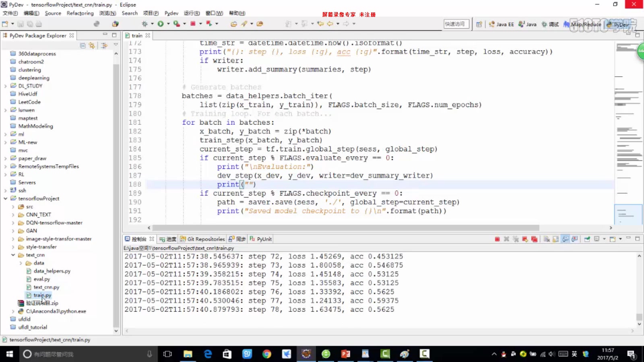Click the Debug bug icon in toolbar
The image size is (644, 362).
click(145, 24)
